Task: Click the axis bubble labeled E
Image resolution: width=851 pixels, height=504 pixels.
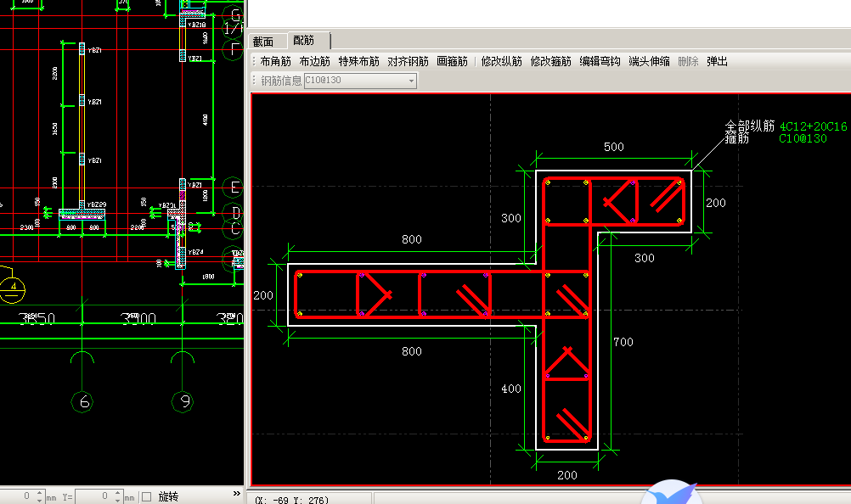Action: click(x=234, y=188)
